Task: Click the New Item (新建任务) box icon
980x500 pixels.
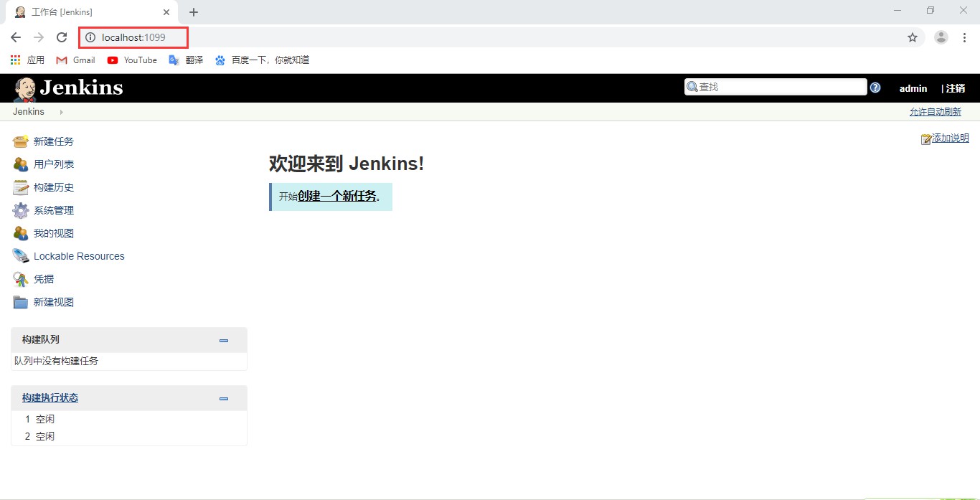Action: click(x=21, y=141)
